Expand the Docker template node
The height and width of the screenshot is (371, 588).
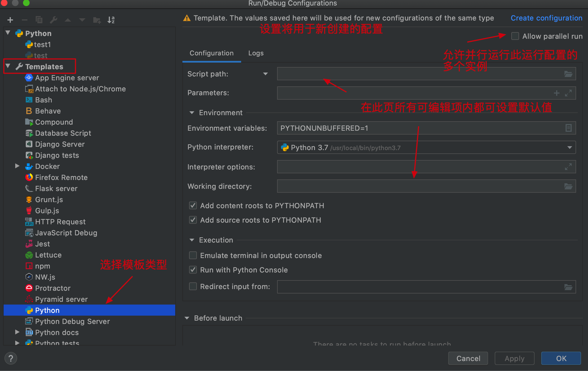[x=17, y=166]
